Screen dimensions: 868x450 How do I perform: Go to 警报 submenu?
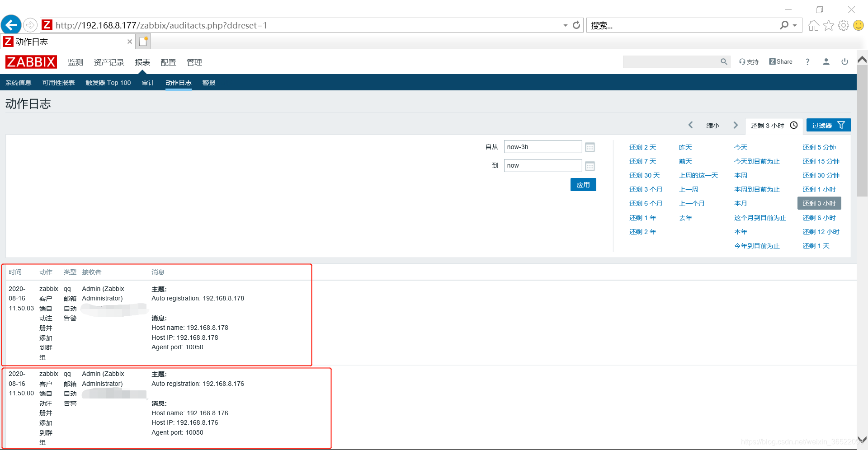click(209, 83)
